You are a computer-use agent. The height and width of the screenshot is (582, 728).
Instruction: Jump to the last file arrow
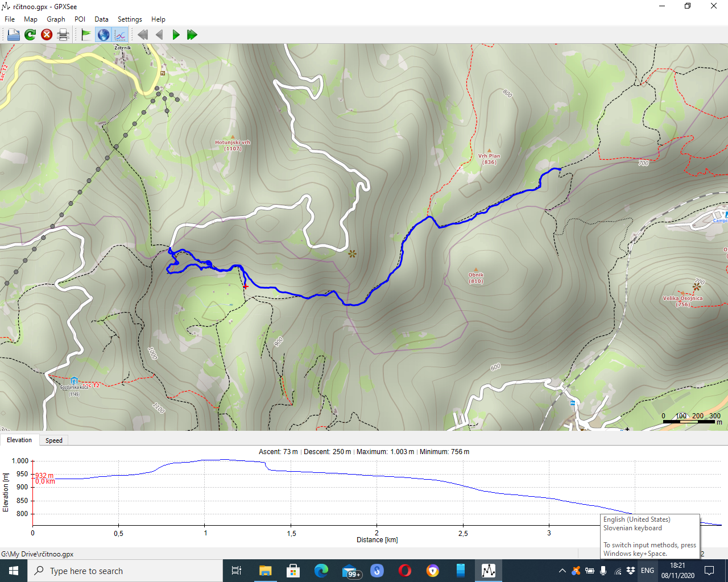[x=192, y=35]
